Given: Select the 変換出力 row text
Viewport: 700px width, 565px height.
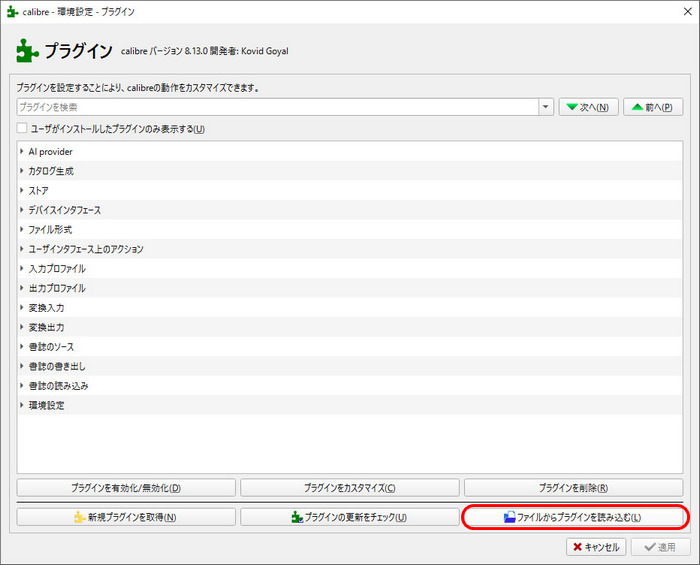Looking at the screenshot, I should (46, 327).
